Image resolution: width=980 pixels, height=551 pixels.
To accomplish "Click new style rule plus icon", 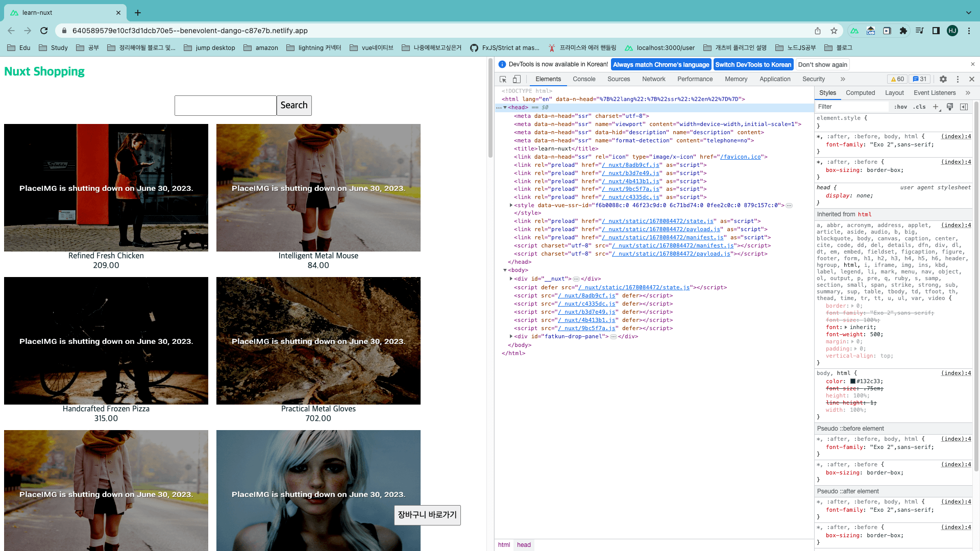I will click(936, 107).
